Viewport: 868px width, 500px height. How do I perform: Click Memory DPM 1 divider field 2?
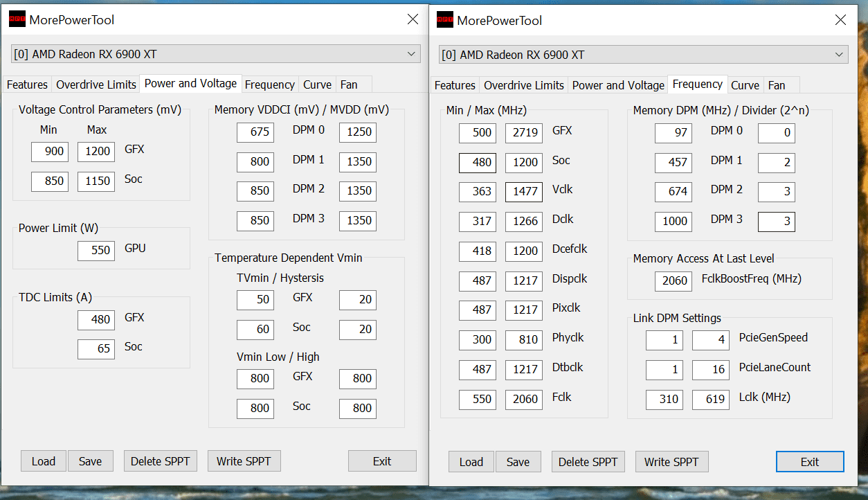coord(777,163)
